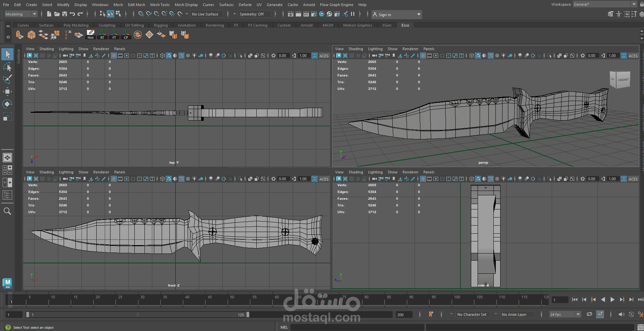Toggle wireframe-on-shaded in the persp viewport
This screenshot has height=331, width=644.
coord(491,56)
